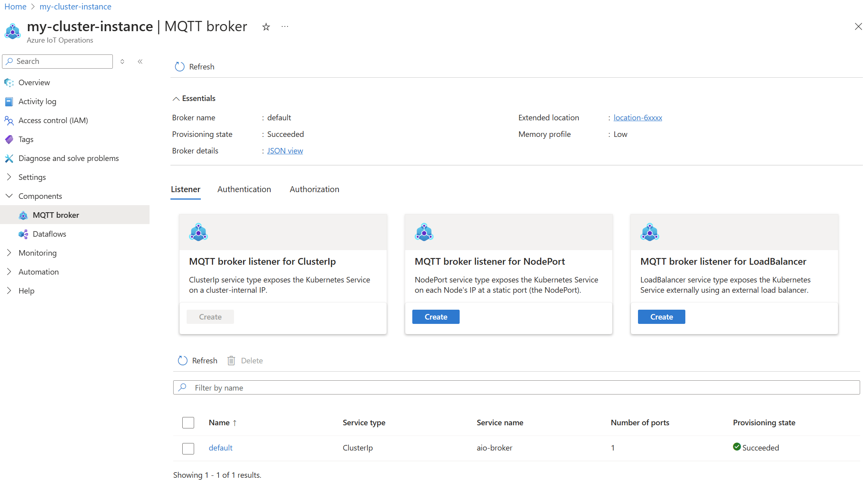Screen dimensions: 868x488
Task: Select the top-level select all checkbox
Action: click(x=188, y=423)
